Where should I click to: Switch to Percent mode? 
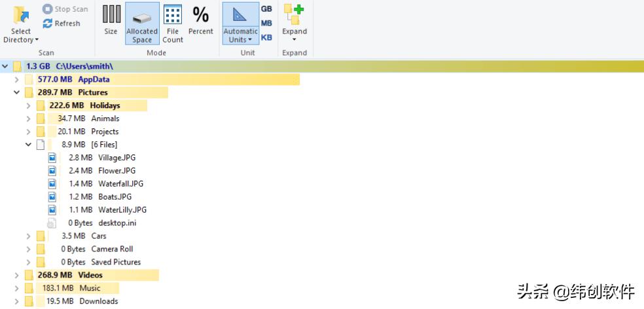pyautogui.click(x=201, y=20)
